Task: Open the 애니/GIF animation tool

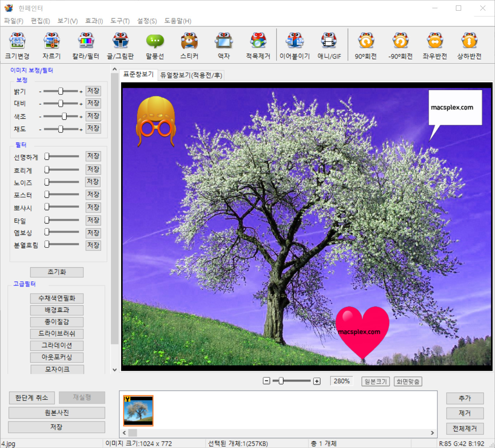Action: tap(329, 46)
